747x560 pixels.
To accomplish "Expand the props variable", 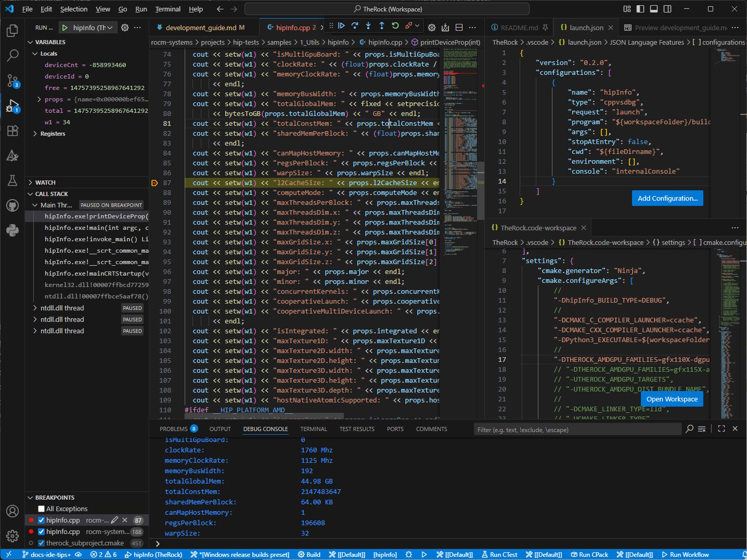I will pyautogui.click(x=39, y=99).
